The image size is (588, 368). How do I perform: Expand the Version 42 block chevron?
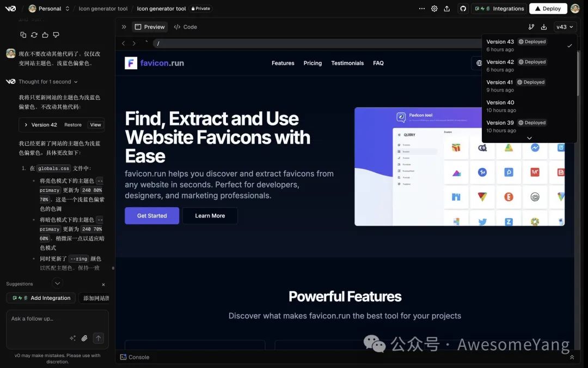(x=26, y=125)
